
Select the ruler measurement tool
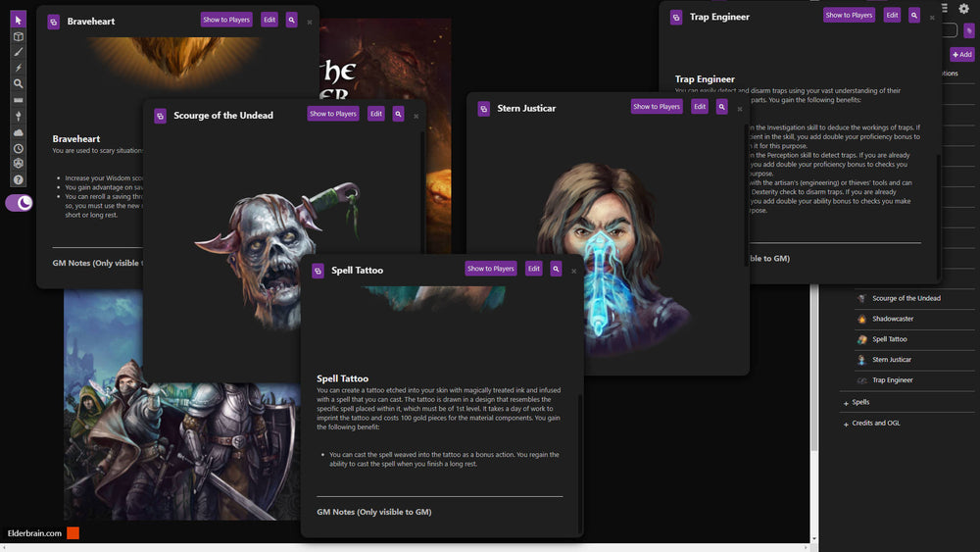click(x=18, y=101)
